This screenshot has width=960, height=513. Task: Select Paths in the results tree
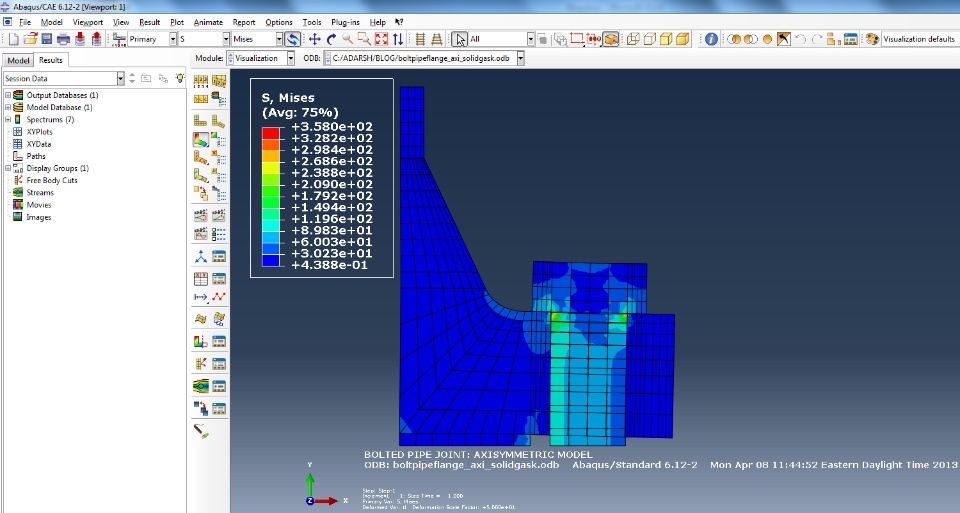coord(36,156)
